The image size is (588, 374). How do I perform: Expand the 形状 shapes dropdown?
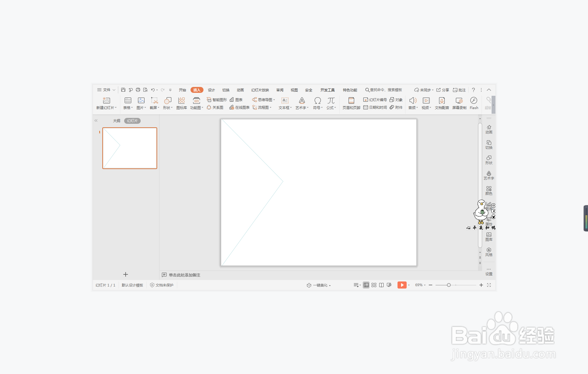pos(168,108)
